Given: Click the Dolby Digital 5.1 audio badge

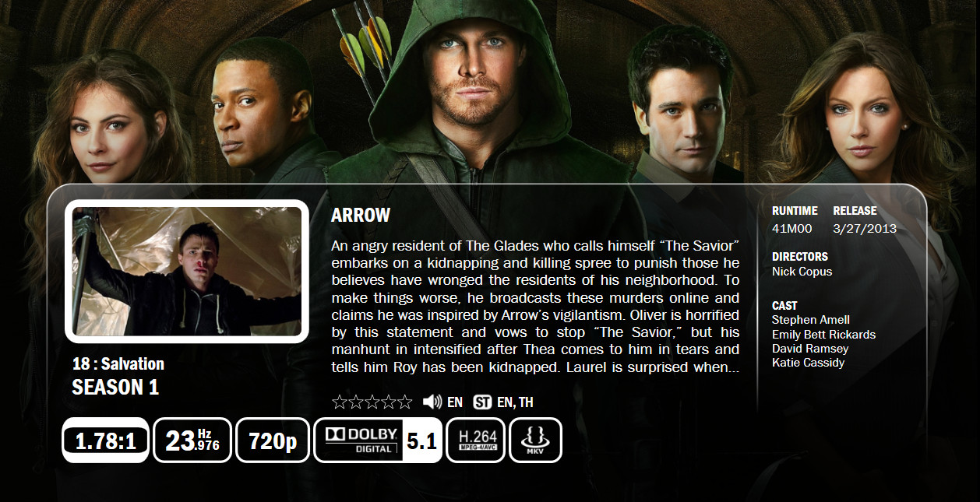Looking at the screenshot, I should (x=378, y=441).
